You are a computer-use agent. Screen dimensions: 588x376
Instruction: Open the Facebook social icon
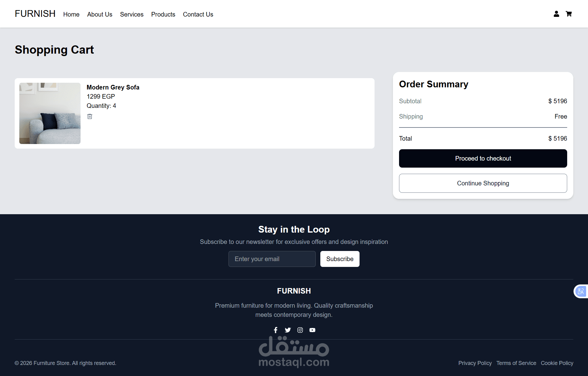(x=276, y=330)
